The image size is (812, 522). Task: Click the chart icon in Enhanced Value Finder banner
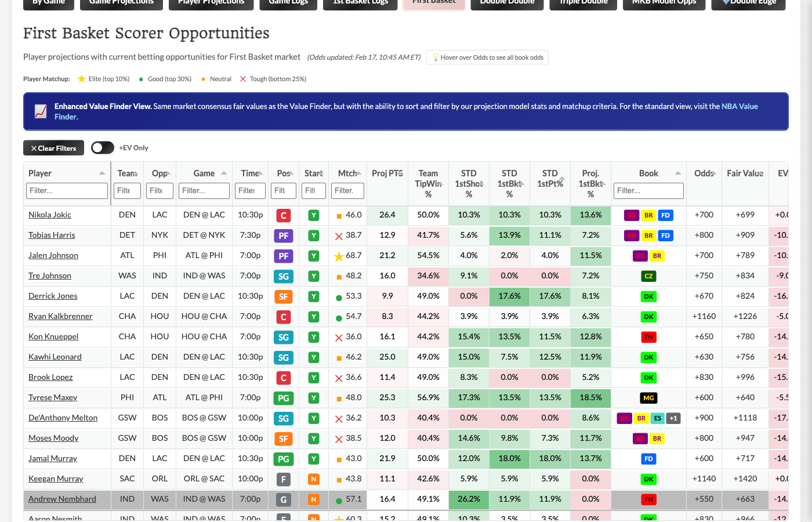tap(40, 110)
